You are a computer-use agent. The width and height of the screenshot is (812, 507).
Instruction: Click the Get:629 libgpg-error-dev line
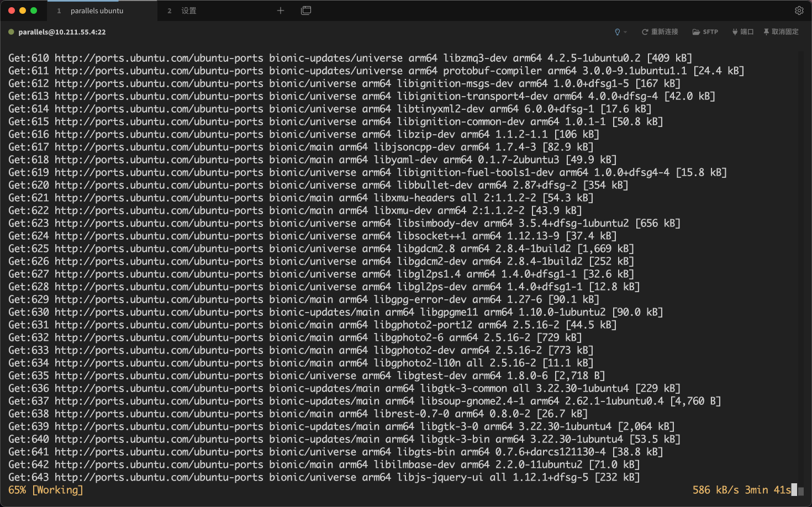304,299
